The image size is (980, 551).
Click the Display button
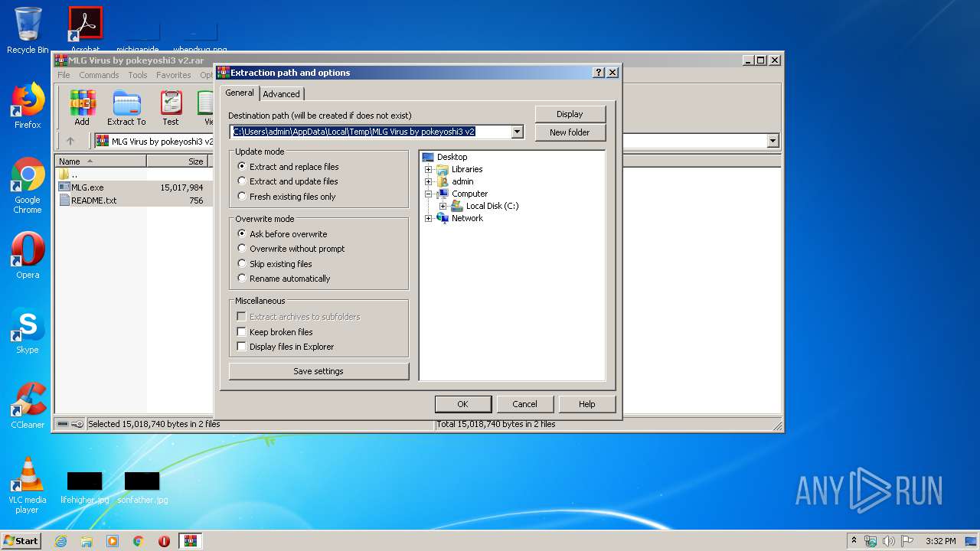point(570,114)
